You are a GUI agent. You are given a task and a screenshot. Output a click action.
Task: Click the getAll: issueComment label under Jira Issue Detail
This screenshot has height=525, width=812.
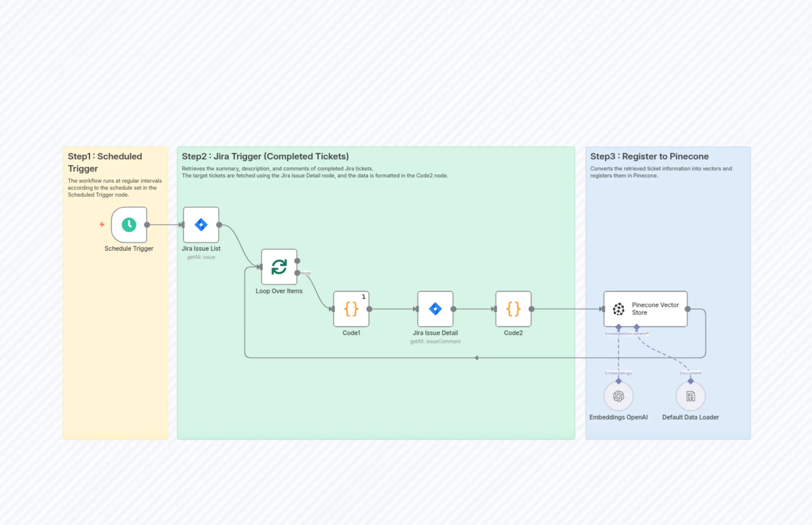click(435, 341)
